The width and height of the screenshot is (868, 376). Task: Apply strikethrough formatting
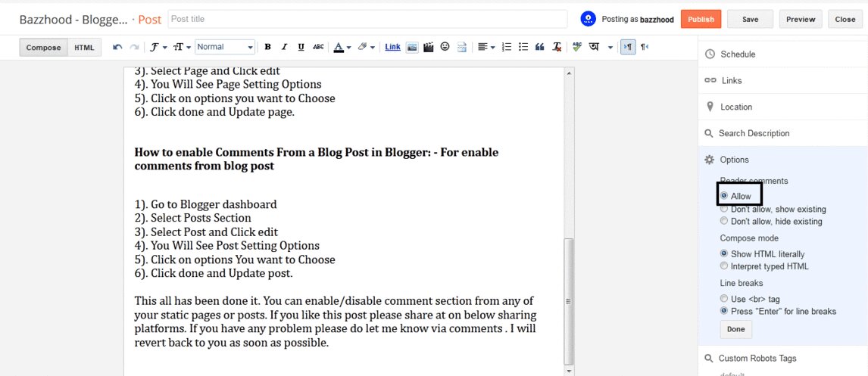click(318, 47)
